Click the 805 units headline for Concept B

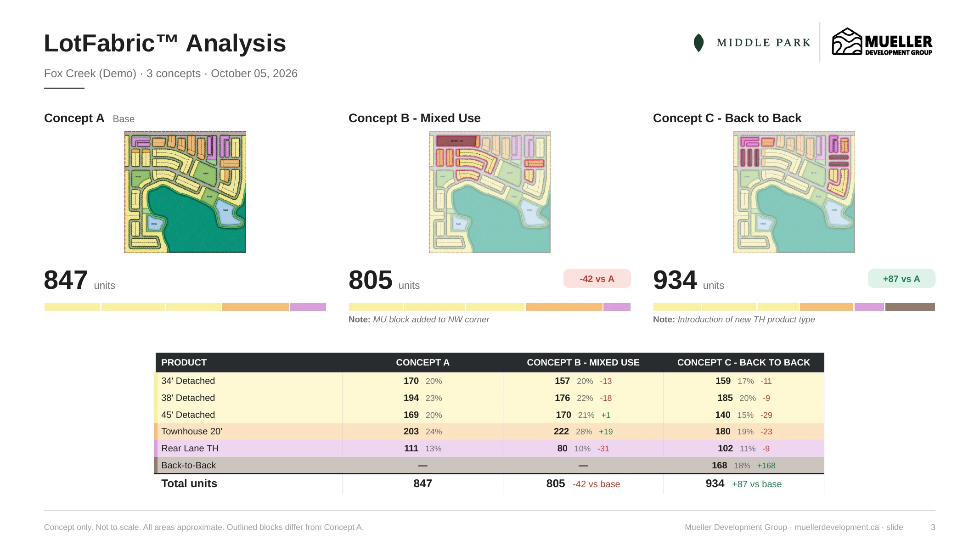tap(384, 280)
